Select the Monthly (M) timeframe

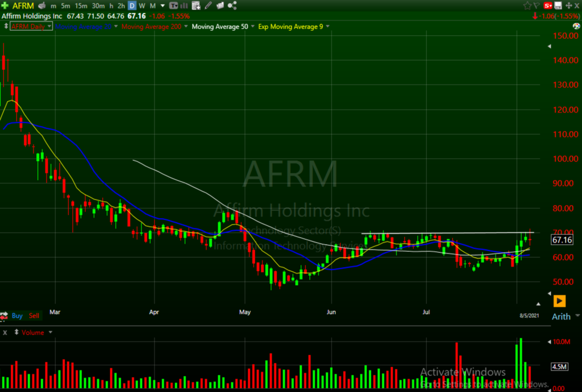pos(152,6)
